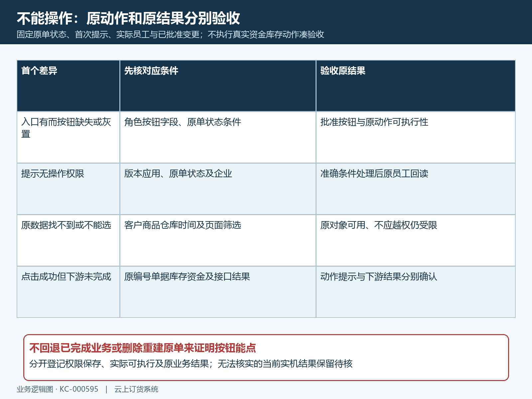Click the cell 批准按钮与原动作可执行性
532x399 pixels.
pos(416,137)
